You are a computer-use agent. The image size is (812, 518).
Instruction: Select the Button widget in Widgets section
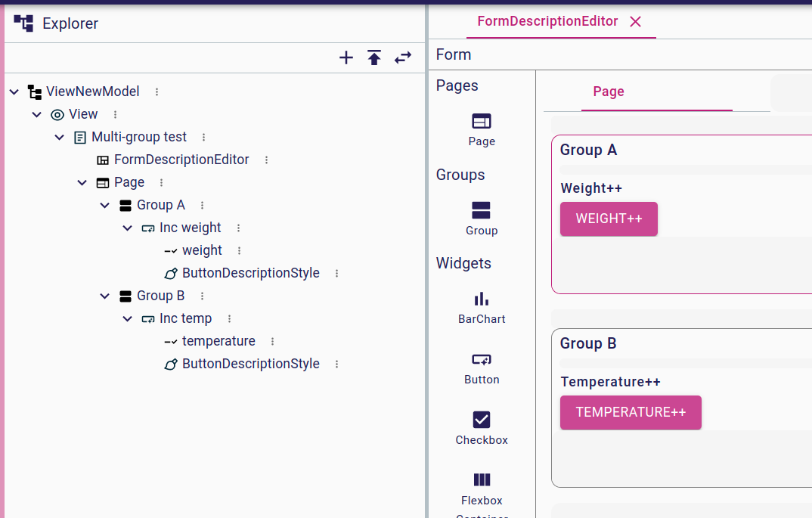pyautogui.click(x=482, y=367)
